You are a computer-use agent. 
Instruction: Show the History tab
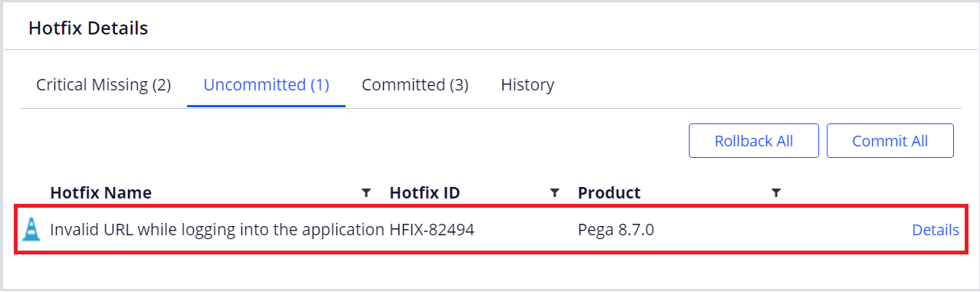coord(527,84)
